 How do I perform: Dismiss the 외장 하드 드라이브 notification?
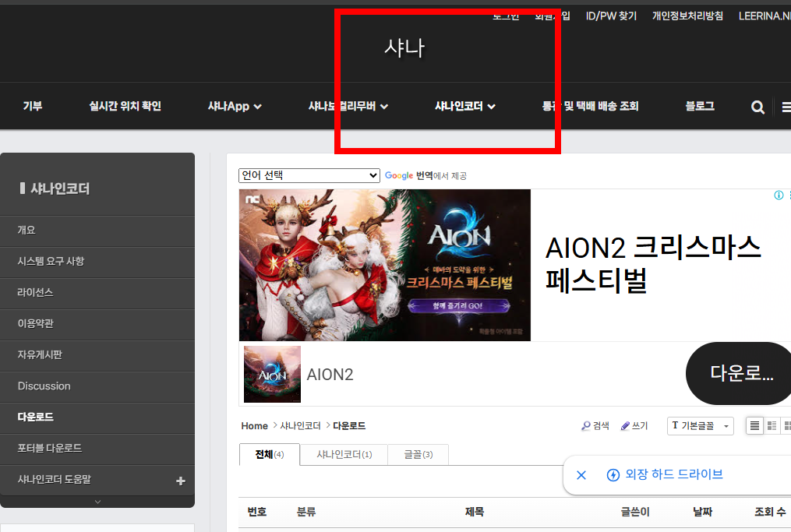[x=581, y=475]
